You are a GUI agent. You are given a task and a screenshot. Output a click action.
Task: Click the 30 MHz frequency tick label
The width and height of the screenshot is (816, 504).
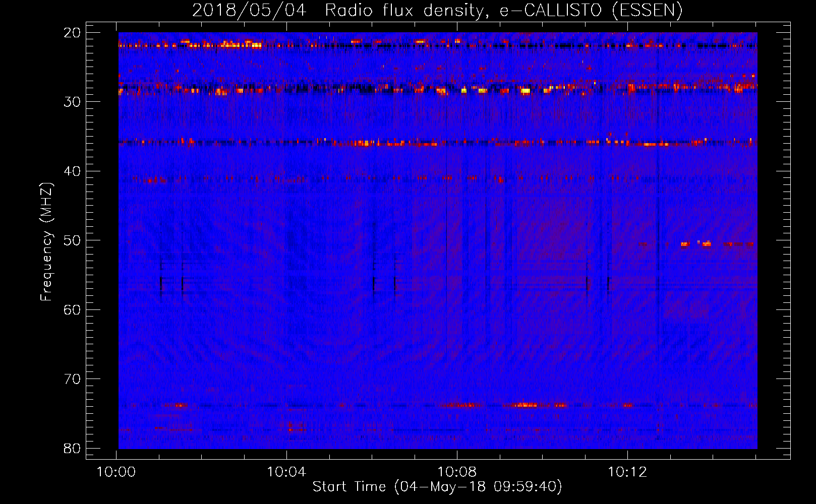pos(73,102)
